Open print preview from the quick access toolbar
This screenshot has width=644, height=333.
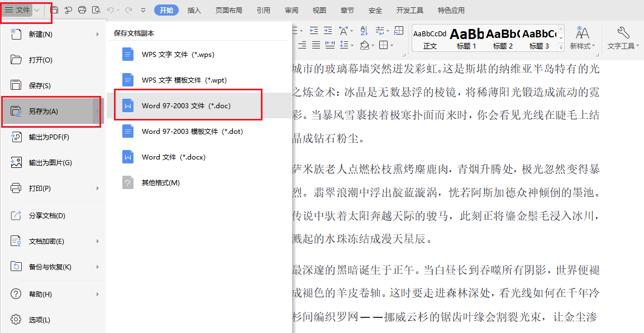[x=97, y=10]
